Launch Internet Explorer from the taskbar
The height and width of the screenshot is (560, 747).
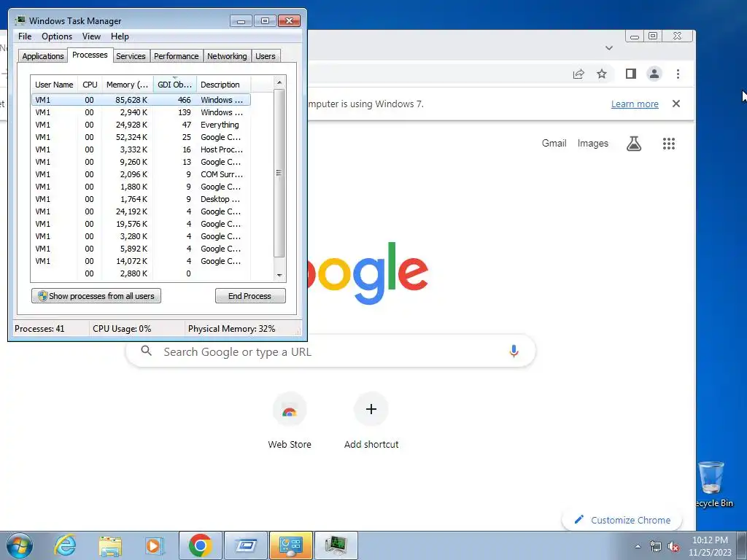(65, 545)
